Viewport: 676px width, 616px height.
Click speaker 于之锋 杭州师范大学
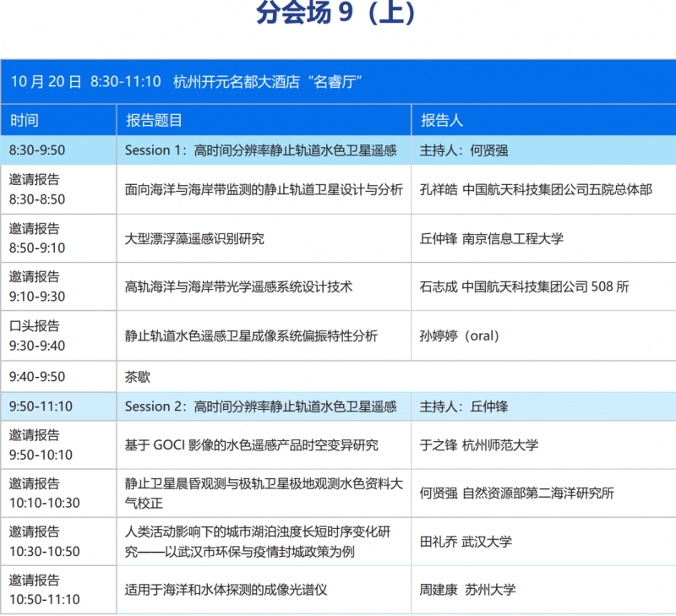pos(478,444)
